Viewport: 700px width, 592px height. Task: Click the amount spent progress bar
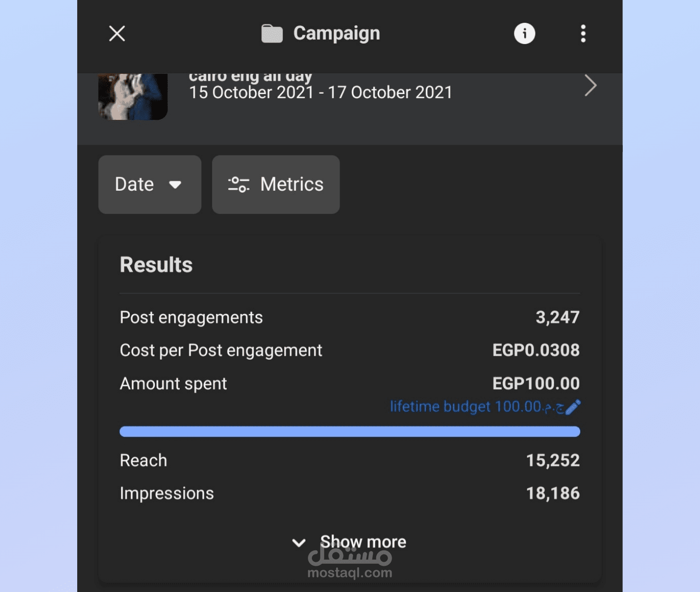[350, 431]
